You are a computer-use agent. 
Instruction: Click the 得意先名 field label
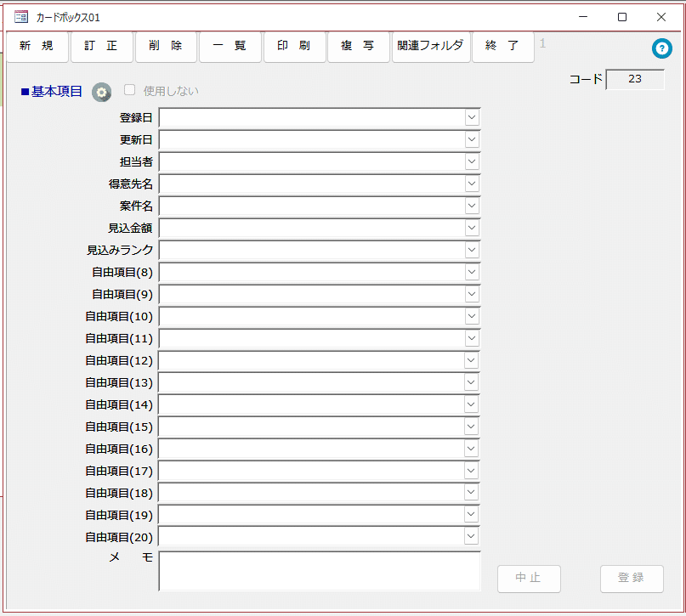[x=131, y=184]
